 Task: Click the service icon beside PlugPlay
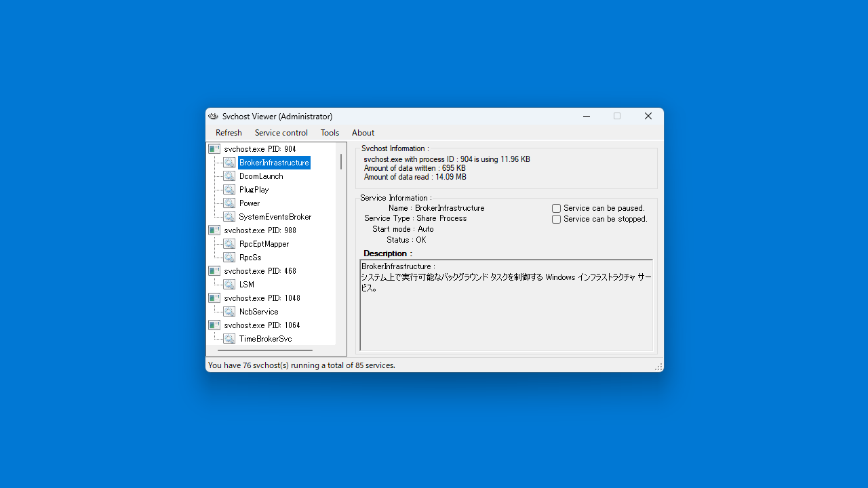(229, 190)
